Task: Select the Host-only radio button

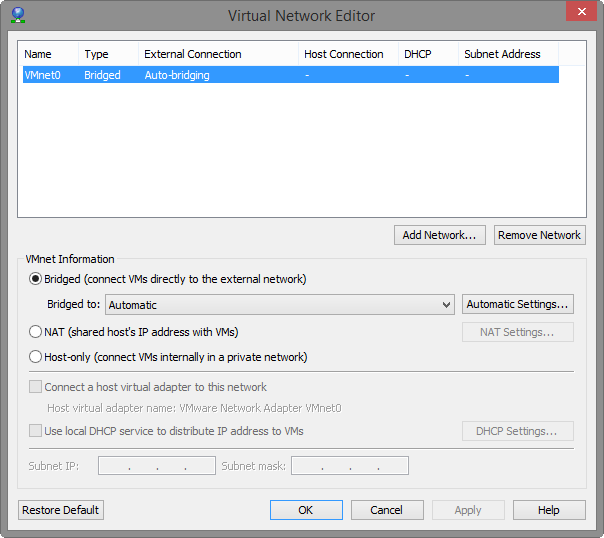Action: click(x=35, y=357)
